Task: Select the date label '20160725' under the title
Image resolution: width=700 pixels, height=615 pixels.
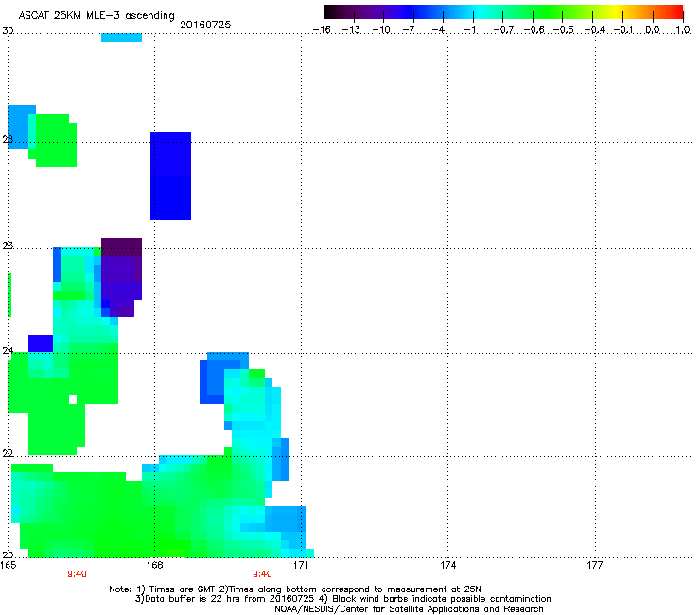Action: click(205, 25)
